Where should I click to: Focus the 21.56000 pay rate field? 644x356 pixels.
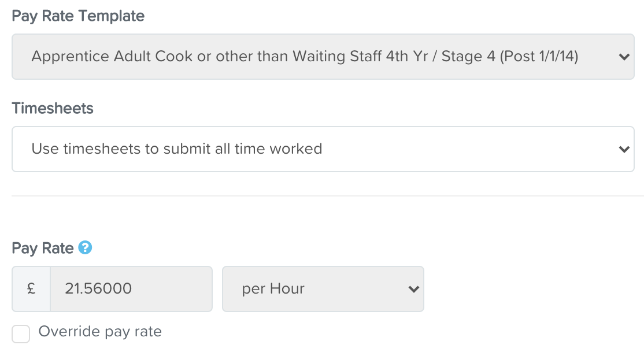131,288
